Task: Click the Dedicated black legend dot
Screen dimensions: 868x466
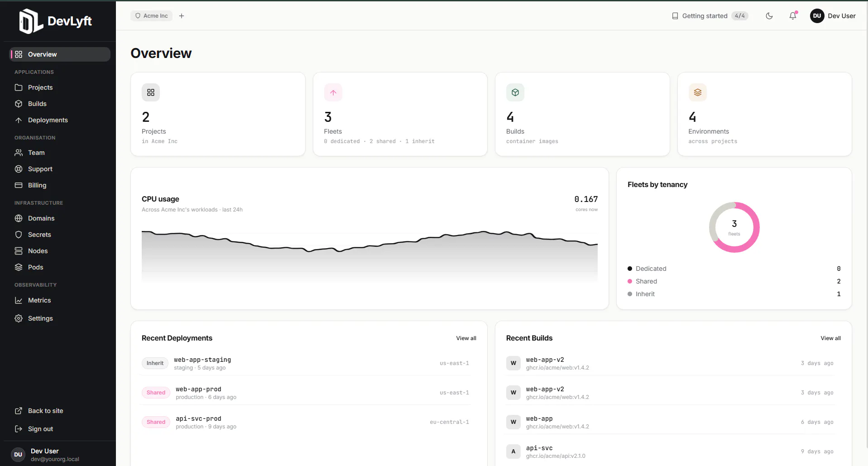Action: click(630, 269)
